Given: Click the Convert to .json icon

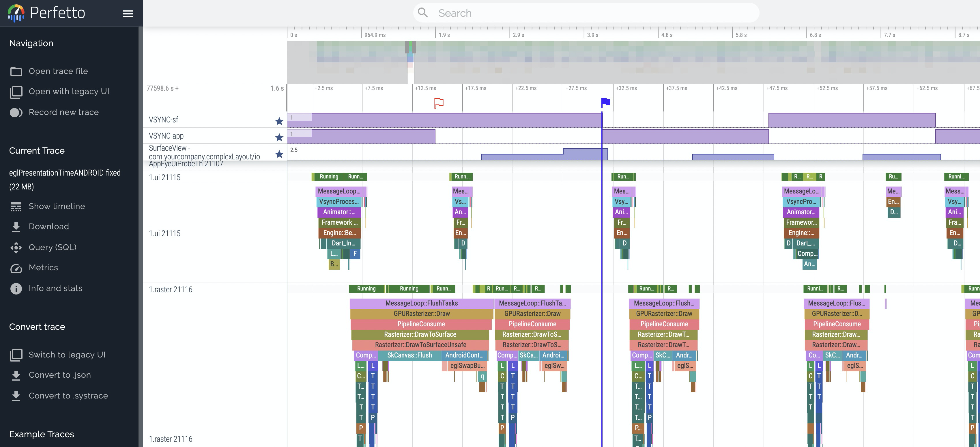Looking at the screenshot, I should 16,375.
